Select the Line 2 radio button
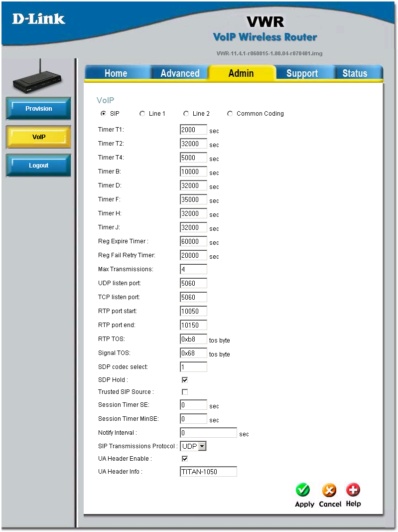This screenshot has width=398, height=532. pyautogui.click(x=186, y=113)
